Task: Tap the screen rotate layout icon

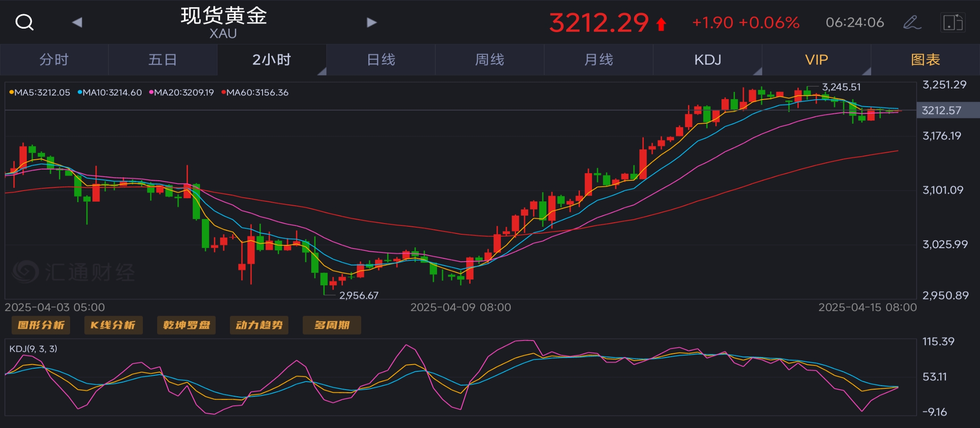Action: click(x=952, y=22)
